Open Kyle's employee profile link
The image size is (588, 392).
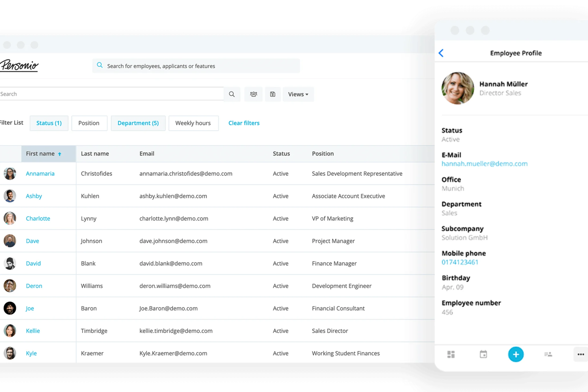(x=31, y=354)
